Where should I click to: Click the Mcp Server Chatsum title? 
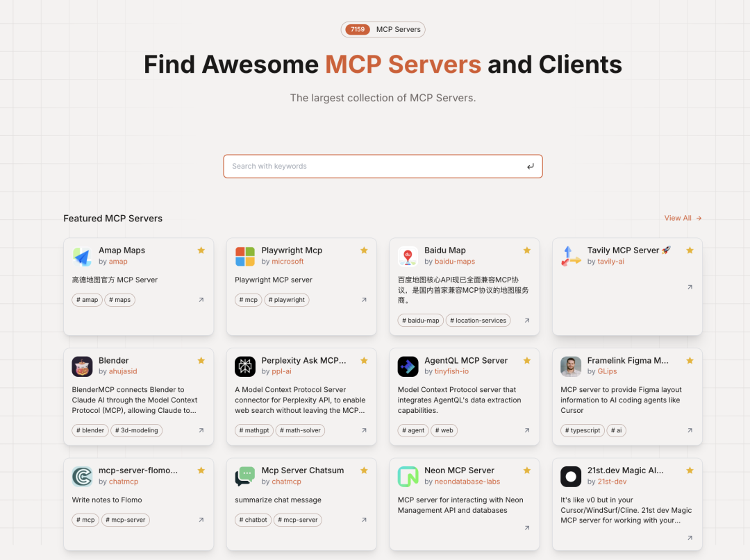tap(302, 470)
